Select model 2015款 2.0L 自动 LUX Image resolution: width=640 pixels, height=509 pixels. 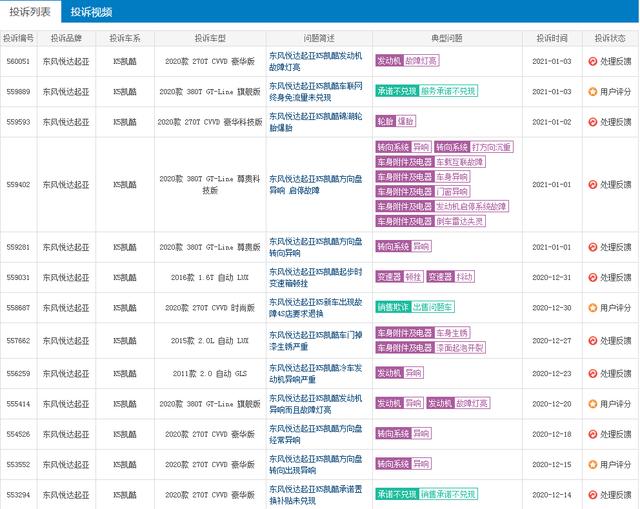point(210,340)
